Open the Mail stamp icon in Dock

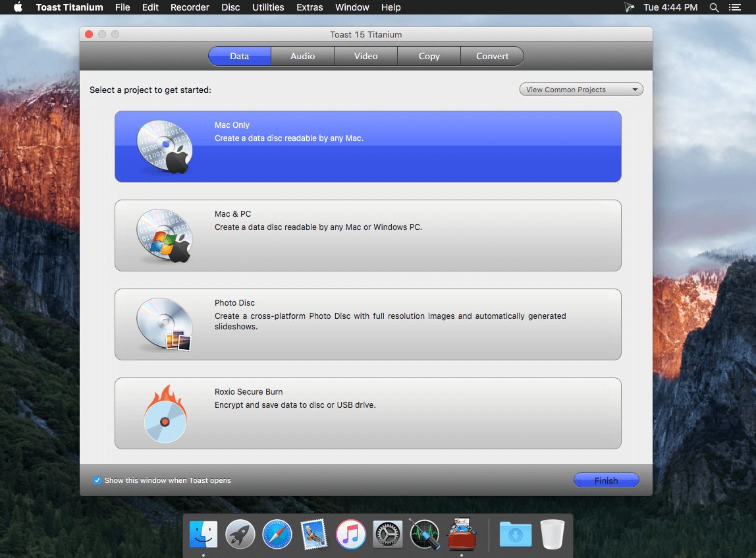[x=314, y=534]
